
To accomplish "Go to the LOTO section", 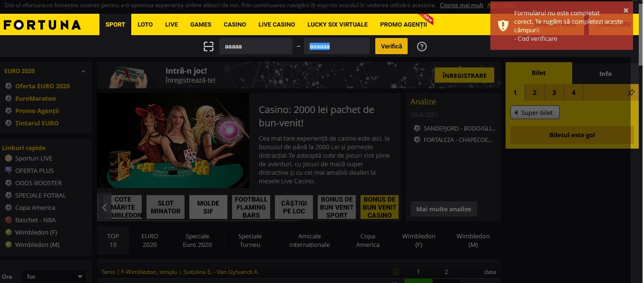I will click(x=145, y=25).
